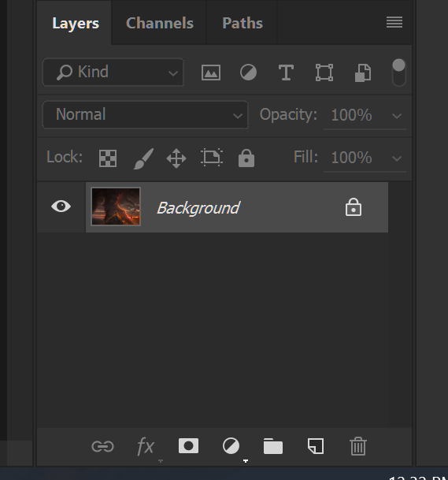Switch to the Channels tab
The width and height of the screenshot is (448, 480).
click(x=160, y=23)
